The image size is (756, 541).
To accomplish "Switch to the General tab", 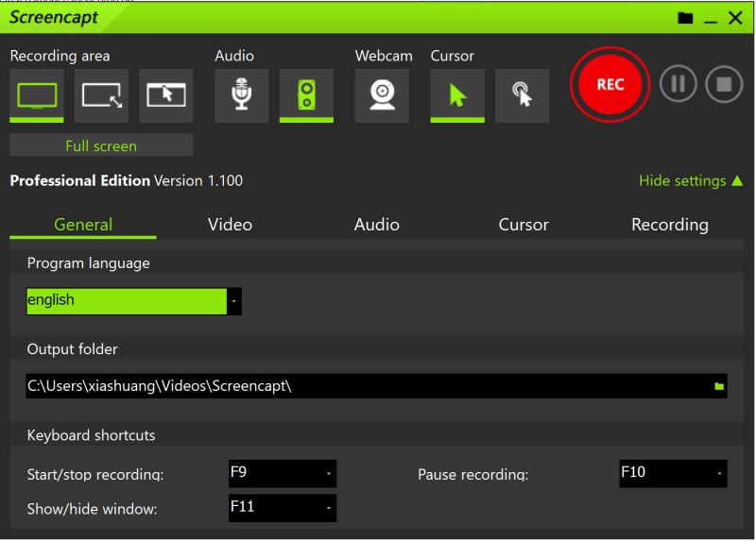I will tap(83, 225).
